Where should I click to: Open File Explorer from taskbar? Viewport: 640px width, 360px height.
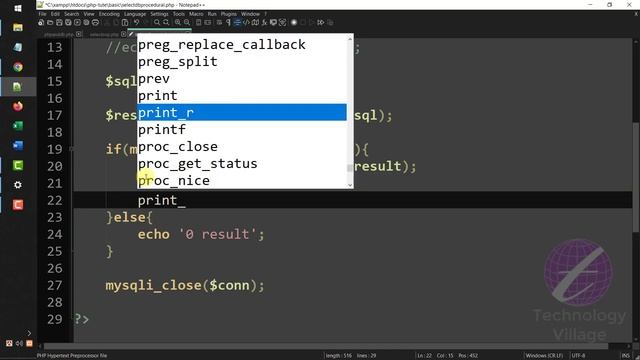(x=18, y=27)
